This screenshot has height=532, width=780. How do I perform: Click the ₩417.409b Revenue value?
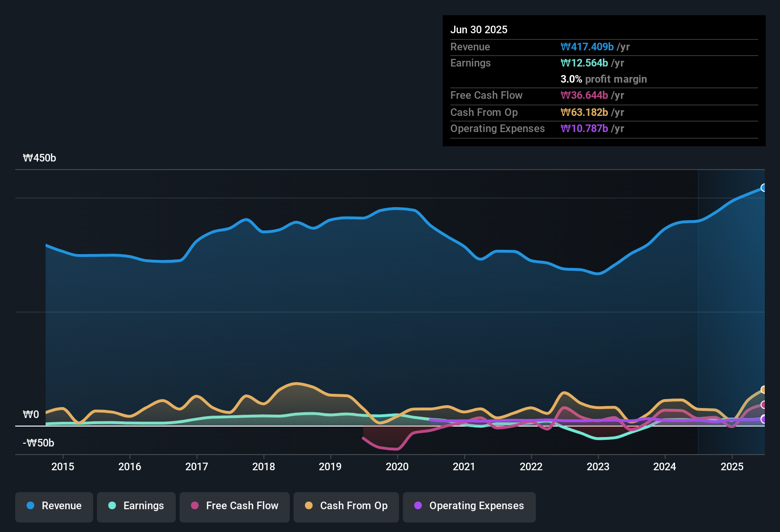(x=587, y=47)
